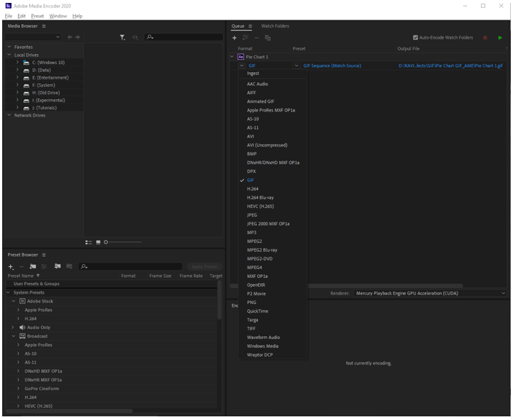Screen dimensions: 513x420
Task: Click the Preset Browser vertical scrollbar
Action: pos(219,300)
